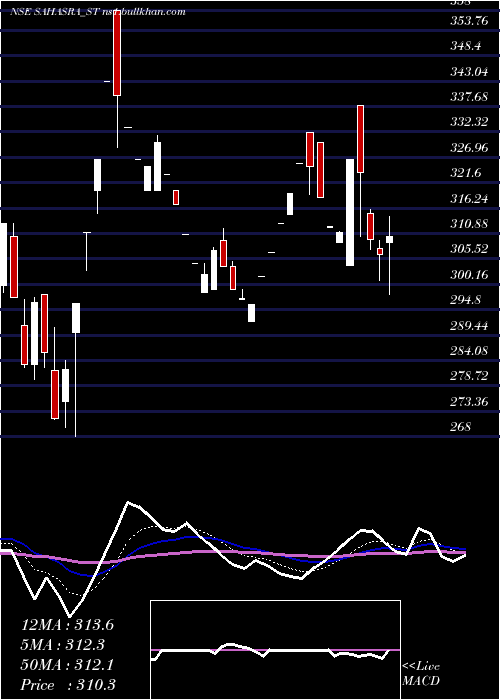500x700 pixels.
Task: Click the 273.36 price axis label
Action: coord(469,402)
